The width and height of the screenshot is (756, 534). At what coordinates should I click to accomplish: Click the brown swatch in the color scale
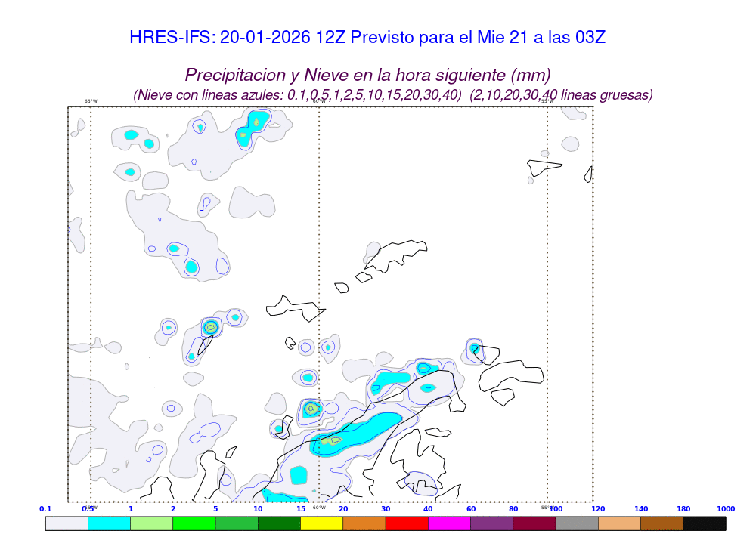click(x=661, y=523)
